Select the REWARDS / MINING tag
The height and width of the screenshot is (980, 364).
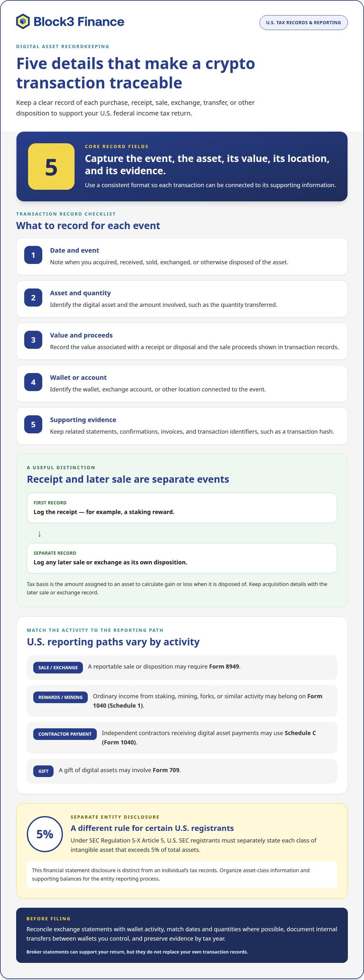[x=60, y=697]
